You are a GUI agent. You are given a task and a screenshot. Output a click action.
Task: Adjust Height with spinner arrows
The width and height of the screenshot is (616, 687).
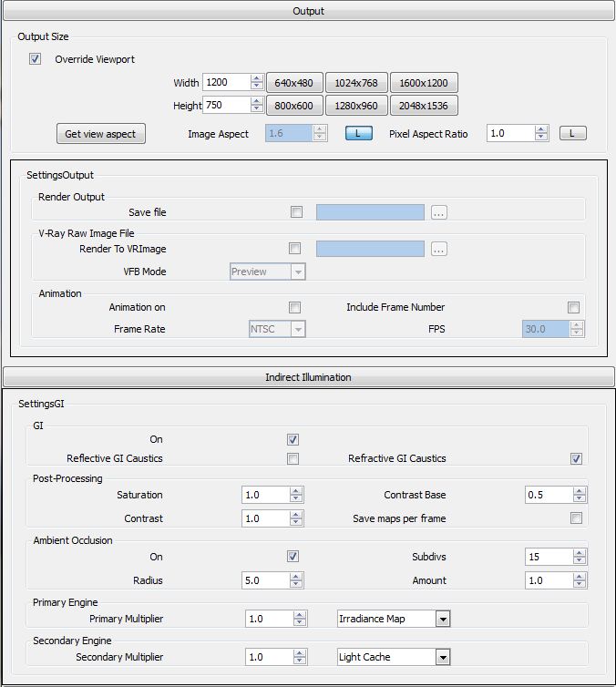[x=257, y=105]
